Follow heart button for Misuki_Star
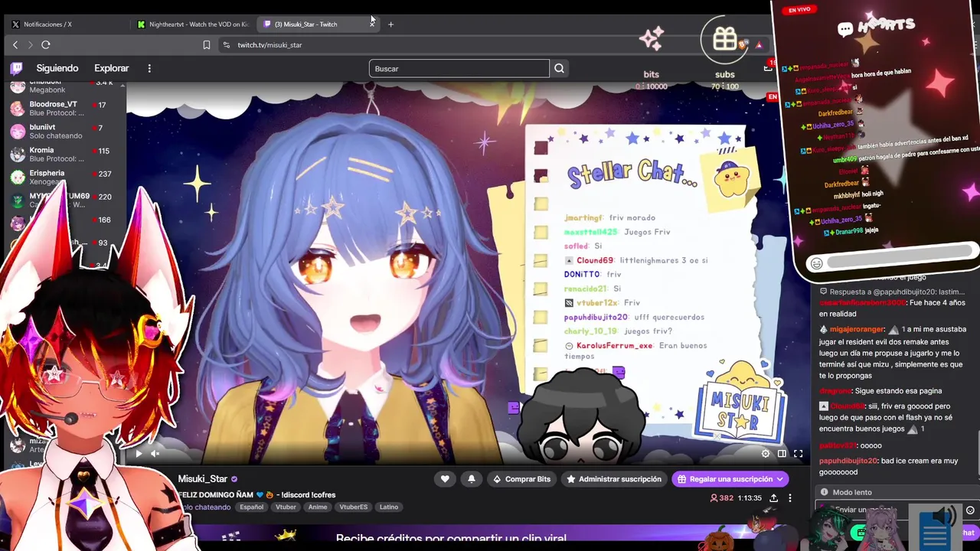This screenshot has height=551, width=980. pos(445,479)
